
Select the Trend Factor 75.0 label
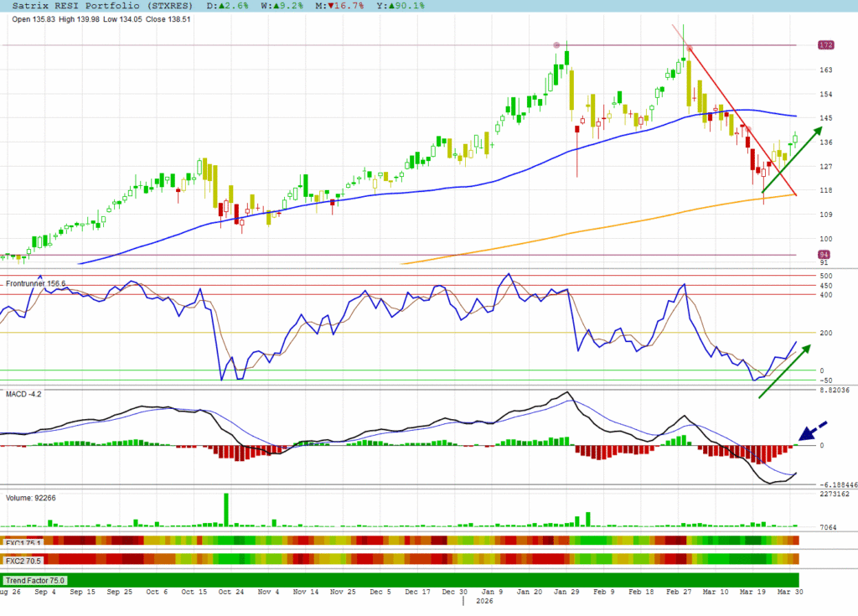[35, 580]
